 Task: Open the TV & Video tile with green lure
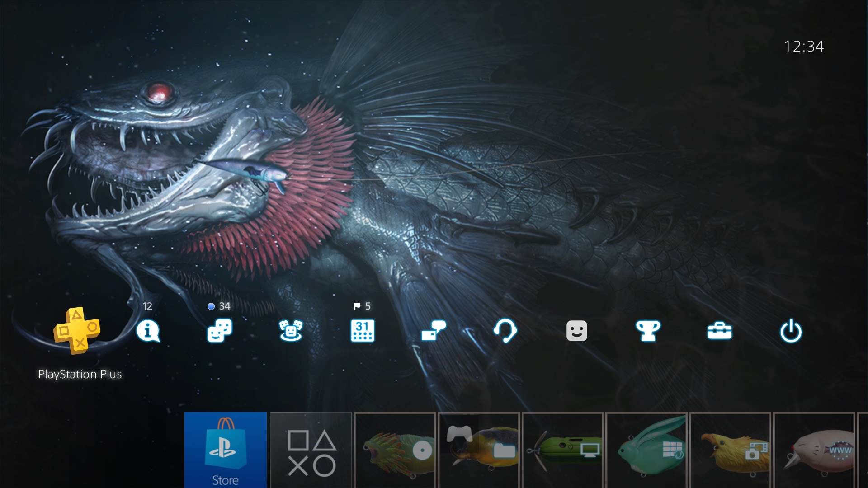click(x=563, y=450)
